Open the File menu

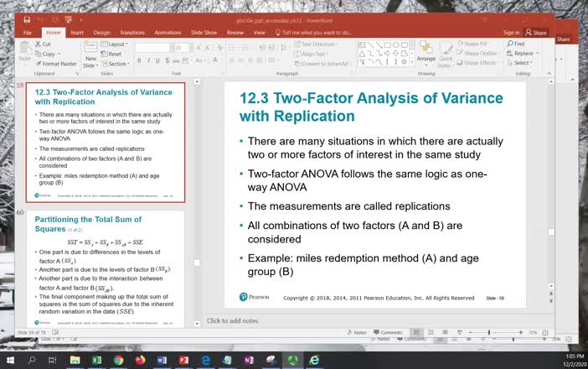(x=27, y=33)
